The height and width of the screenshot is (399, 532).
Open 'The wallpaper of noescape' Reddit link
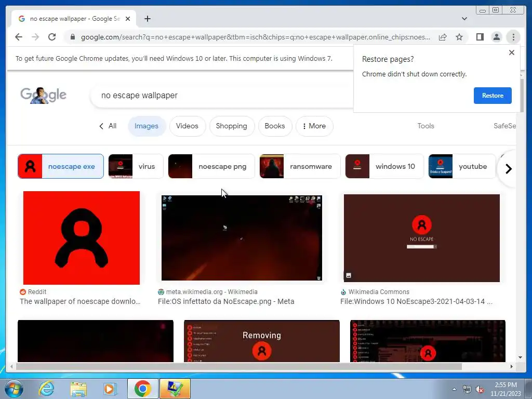tap(80, 301)
